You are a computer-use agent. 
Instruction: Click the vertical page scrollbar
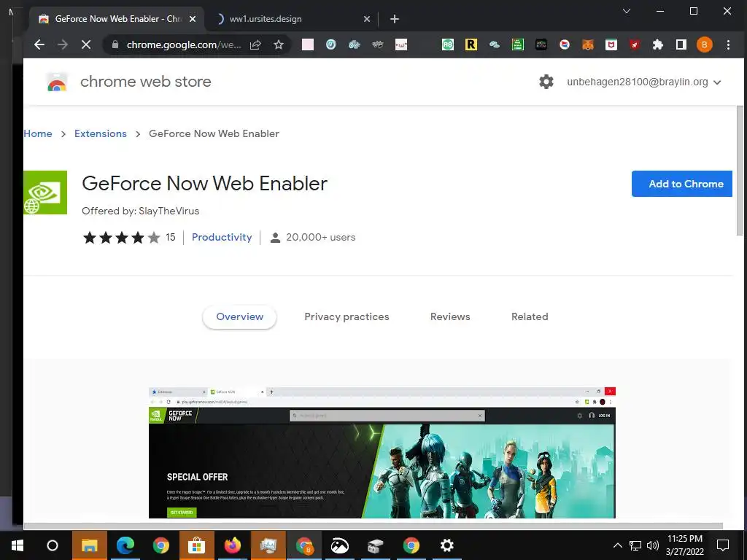point(740,171)
